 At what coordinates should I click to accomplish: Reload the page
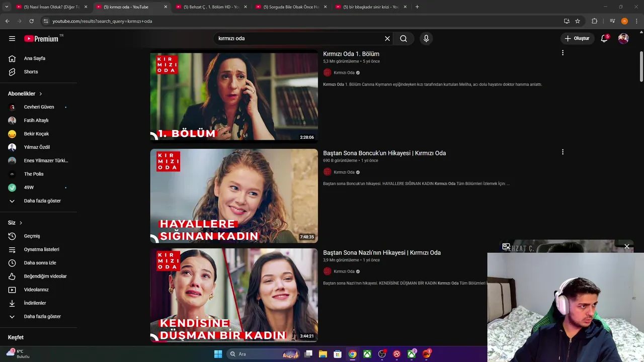[x=31, y=21]
